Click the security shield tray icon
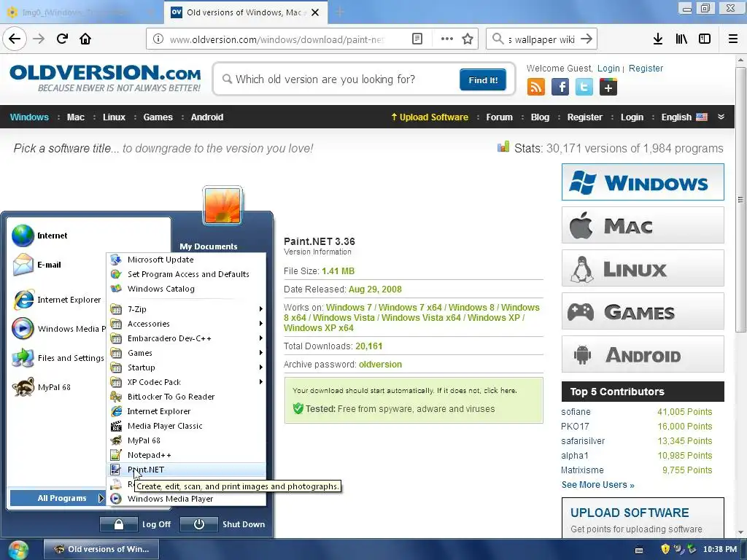Image resolution: width=747 pixels, height=560 pixels. [x=665, y=549]
